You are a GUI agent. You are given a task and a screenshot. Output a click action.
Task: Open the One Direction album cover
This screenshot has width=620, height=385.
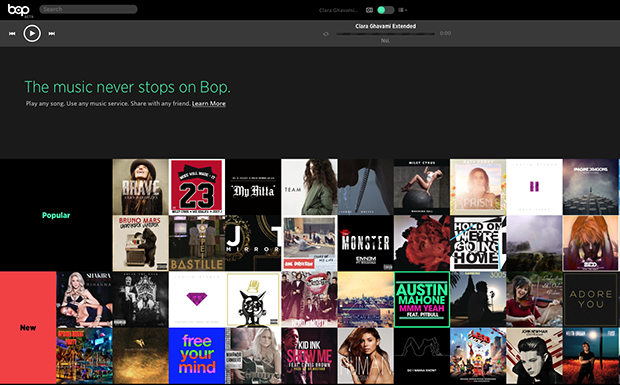point(309,243)
